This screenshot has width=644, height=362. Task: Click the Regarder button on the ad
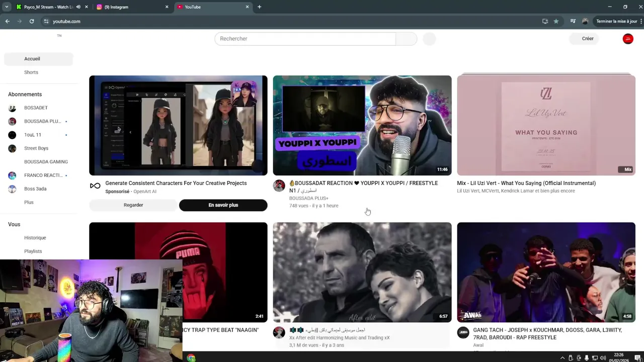(133, 205)
